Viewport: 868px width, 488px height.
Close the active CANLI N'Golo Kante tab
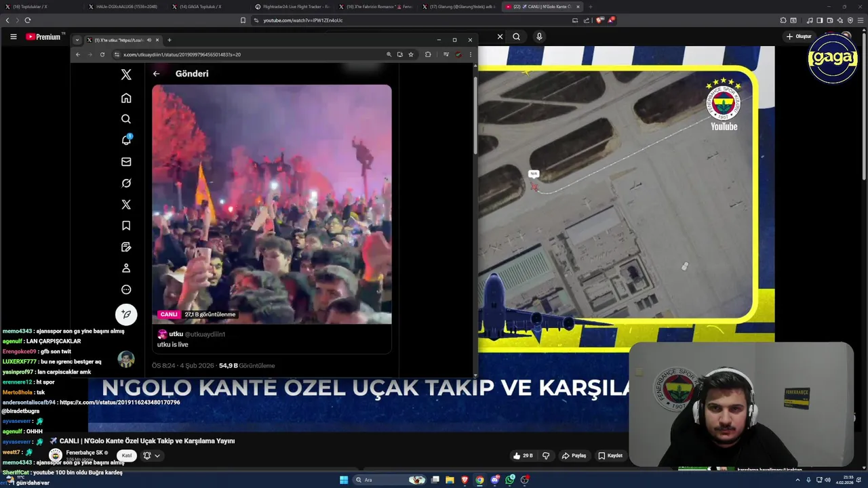click(578, 7)
